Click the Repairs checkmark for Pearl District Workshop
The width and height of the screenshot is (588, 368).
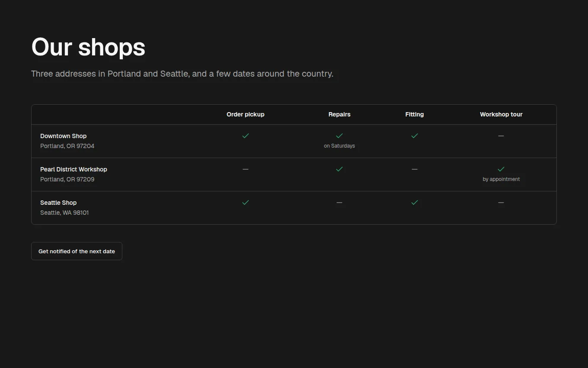click(x=339, y=169)
